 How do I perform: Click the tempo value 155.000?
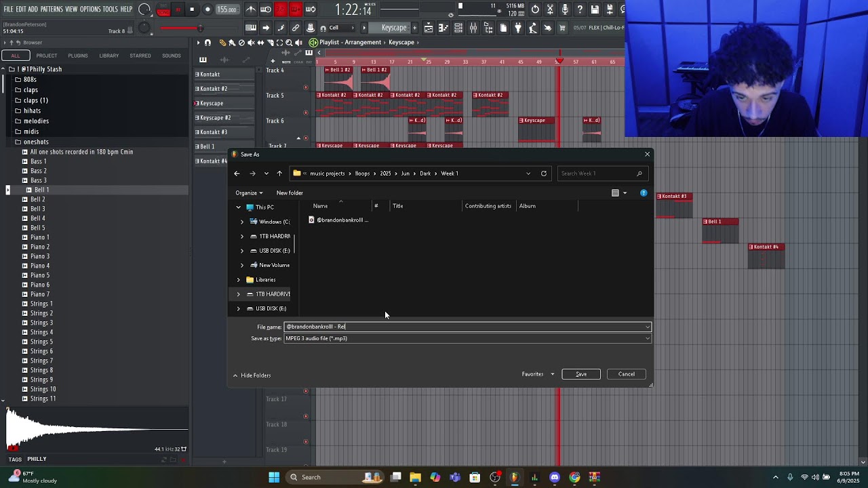pos(227,9)
